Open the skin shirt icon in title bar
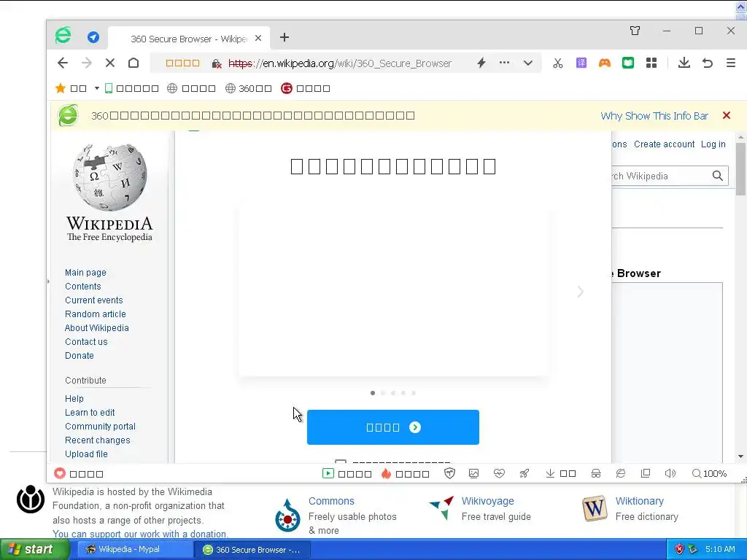The width and height of the screenshot is (747, 560). click(x=635, y=31)
